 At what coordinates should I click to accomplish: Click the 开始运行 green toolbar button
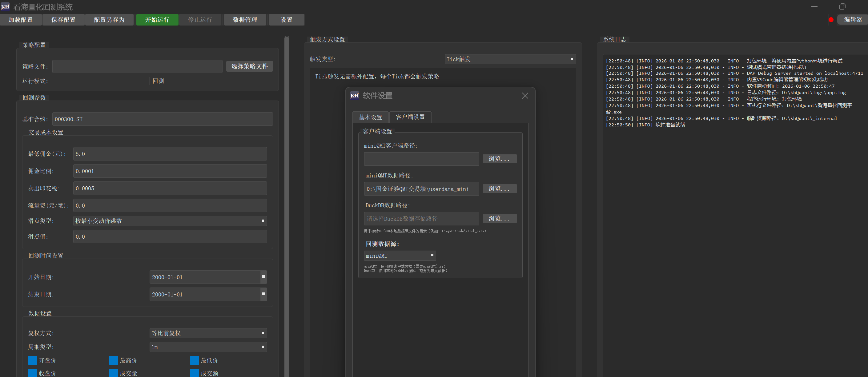pyautogui.click(x=157, y=20)
